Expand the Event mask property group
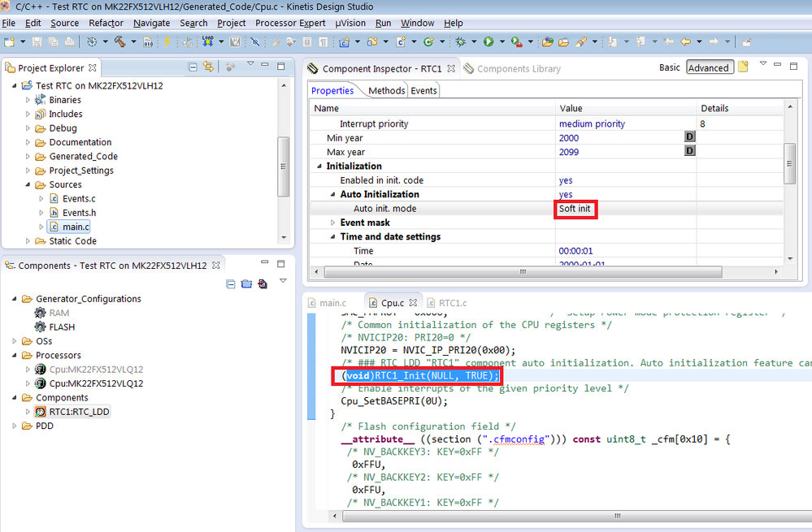 [x=333, y=223]
